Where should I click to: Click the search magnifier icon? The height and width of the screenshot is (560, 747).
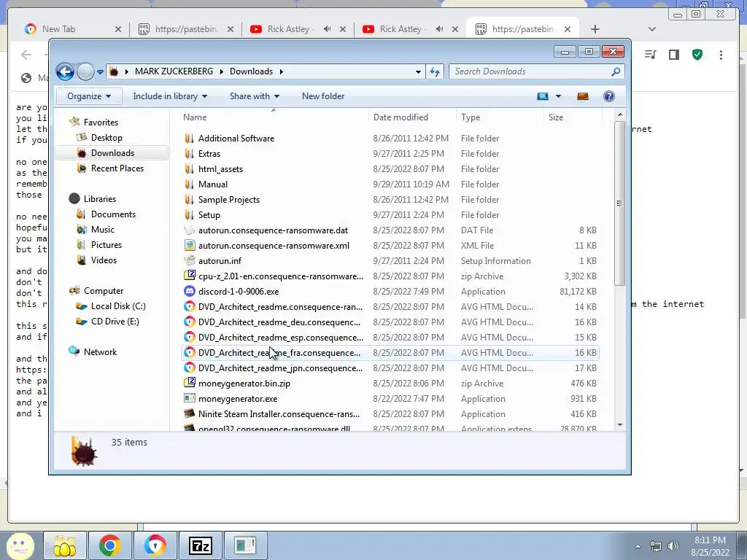pos(616,71)
